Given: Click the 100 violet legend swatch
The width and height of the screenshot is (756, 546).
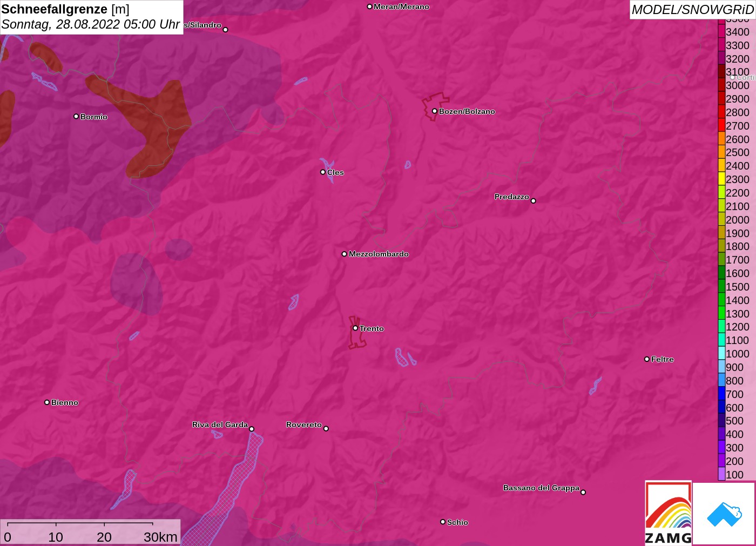Looking at the screenshot, I should click(721, 474).
